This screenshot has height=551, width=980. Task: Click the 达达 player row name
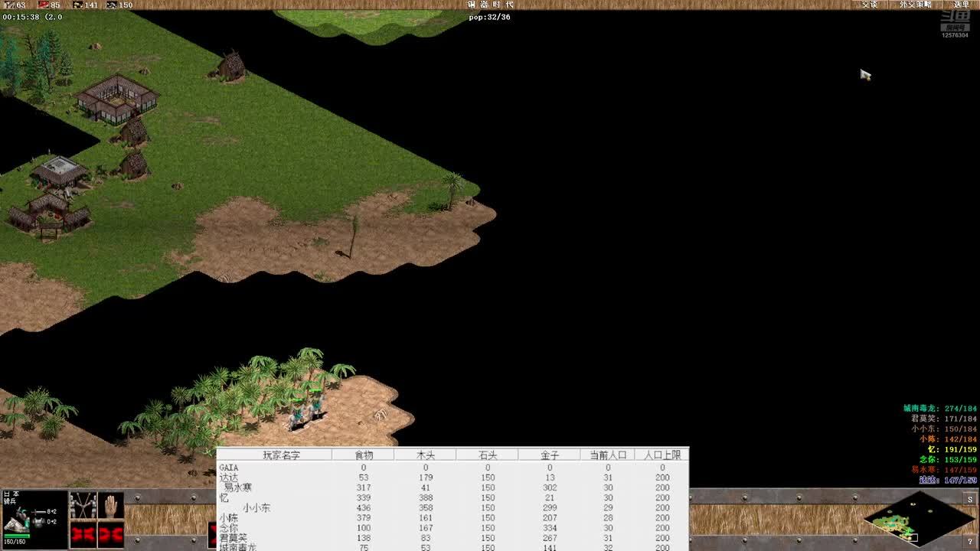click(229, 478)
